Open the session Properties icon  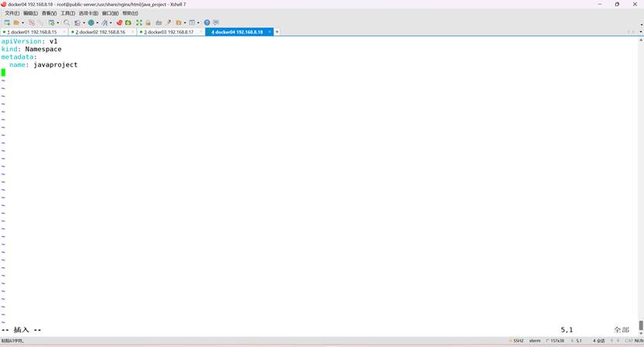pyautogui.click(x=52, y=22)
